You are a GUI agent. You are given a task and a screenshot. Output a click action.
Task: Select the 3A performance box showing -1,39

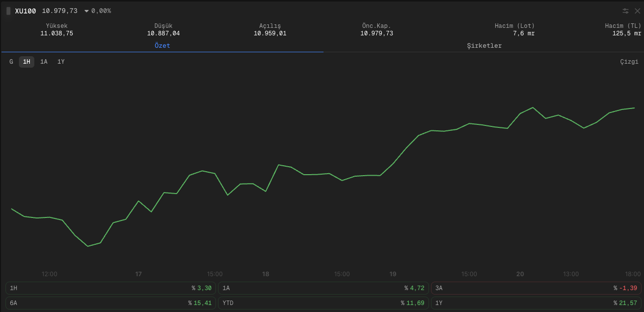pyautogui.click(x=536, y=288)
